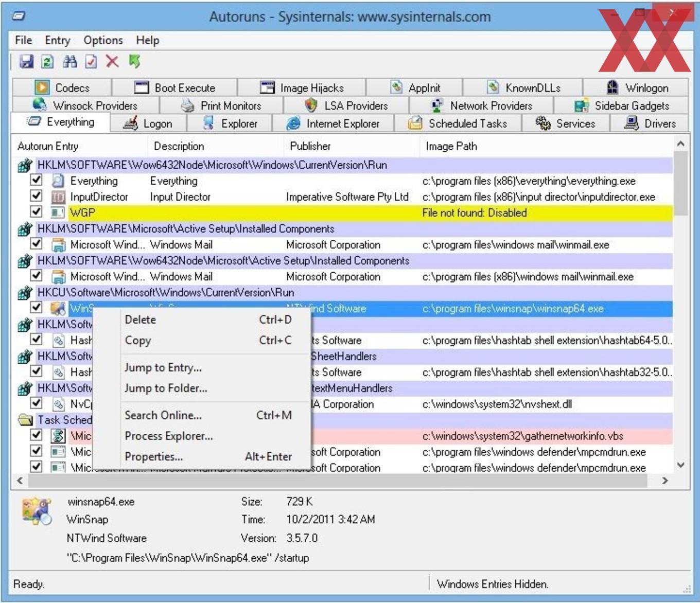Toggle checkbox for x86 windows mail winmail.exe
Viewport: 700px width, 603px height.
pos(36,276)
